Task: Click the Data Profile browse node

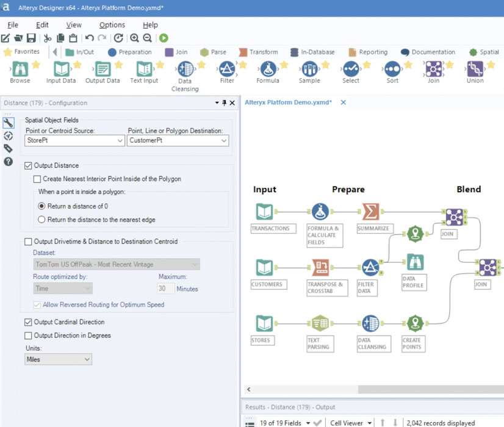Action: pyautogui.click(x=416, y=262)
